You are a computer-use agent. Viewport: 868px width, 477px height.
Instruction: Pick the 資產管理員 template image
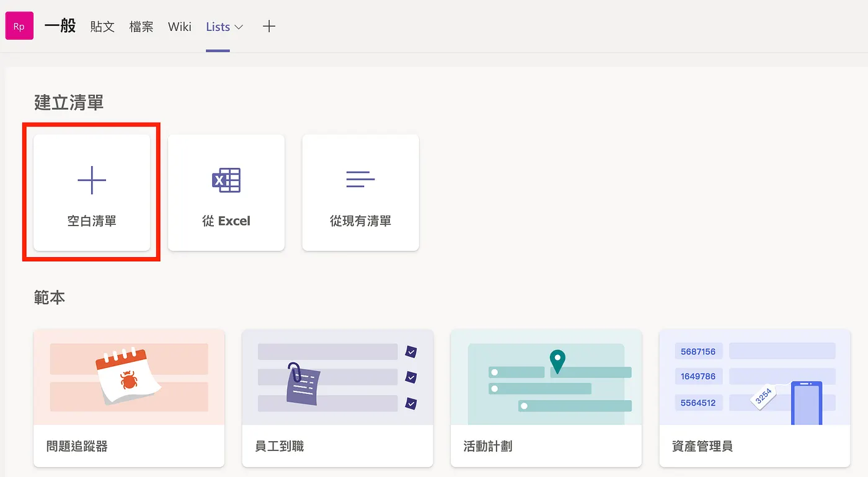pos(755,377)
